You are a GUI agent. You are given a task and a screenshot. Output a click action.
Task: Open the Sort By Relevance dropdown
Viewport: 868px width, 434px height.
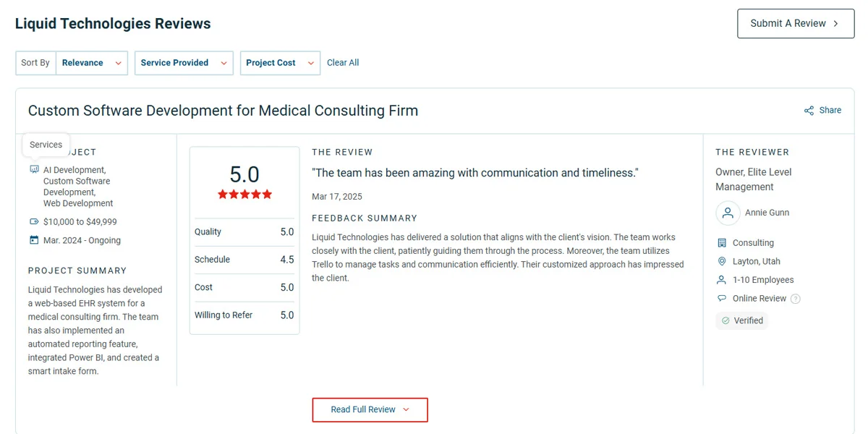click(x=92, y=63)
